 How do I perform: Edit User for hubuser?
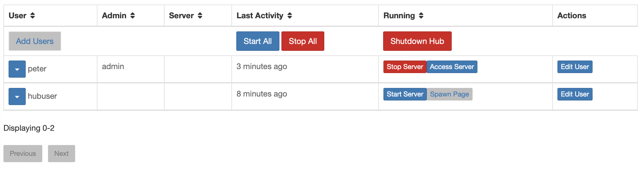[575, 94]
